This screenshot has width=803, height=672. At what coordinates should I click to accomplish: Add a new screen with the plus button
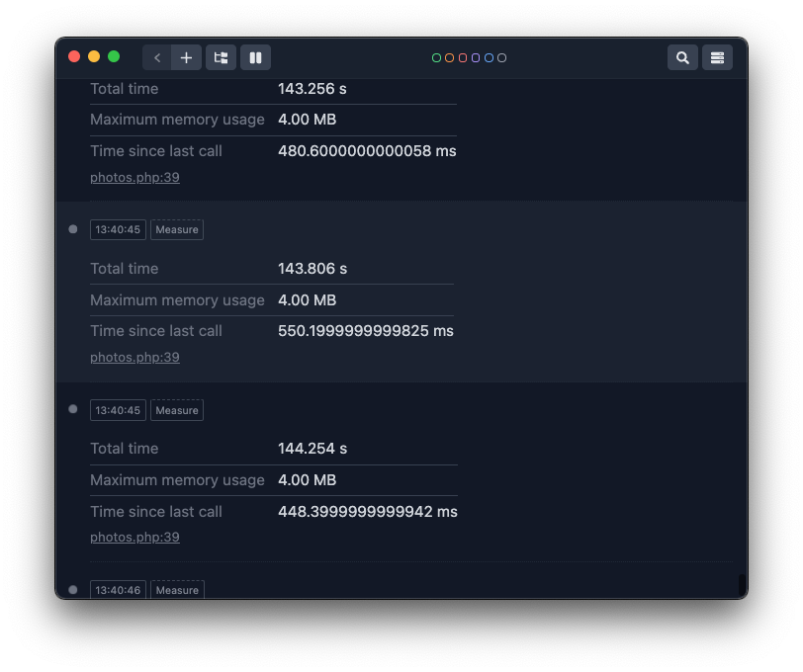(186, 57)
